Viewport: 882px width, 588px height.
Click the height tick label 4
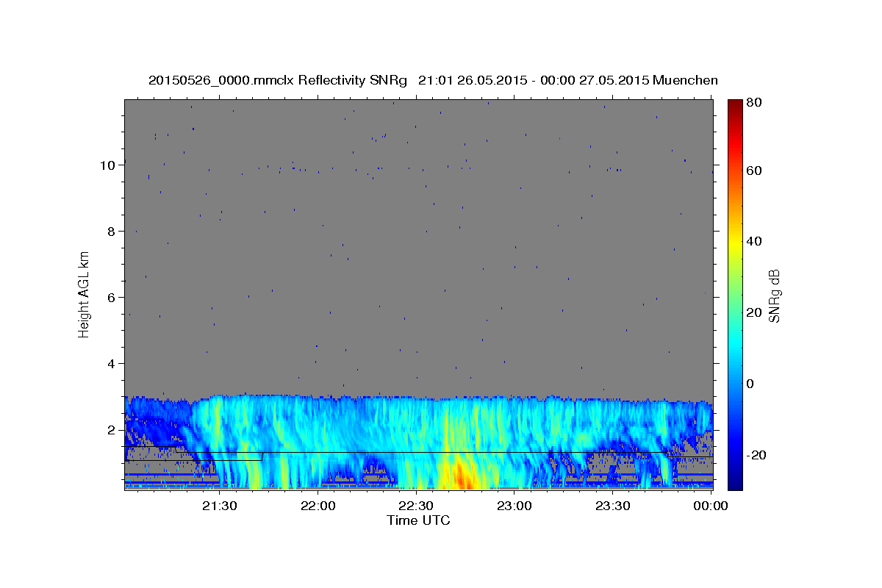[112, 363]
